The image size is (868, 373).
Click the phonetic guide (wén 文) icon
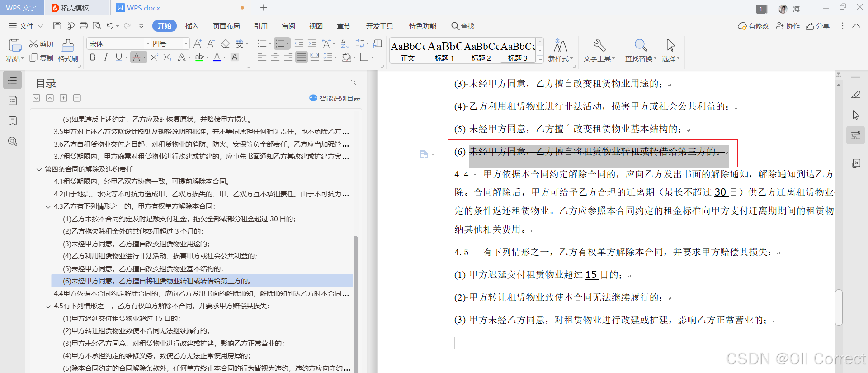point(240,43)
